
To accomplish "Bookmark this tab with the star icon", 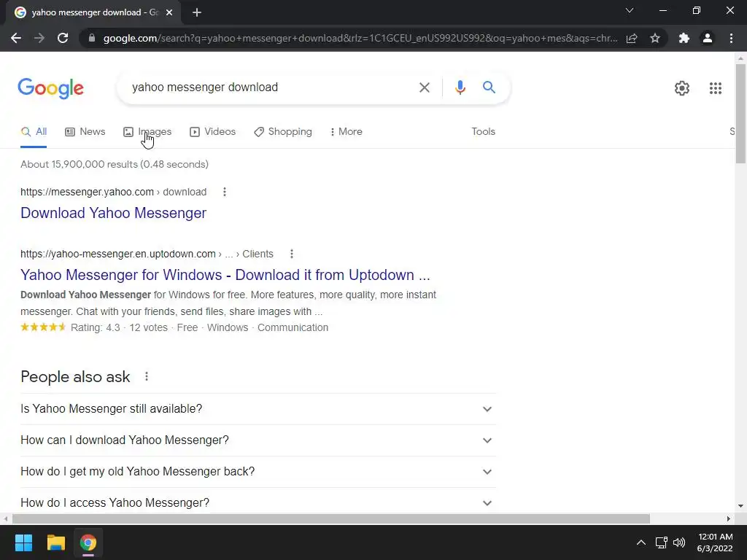I will click(x=655, y=38).
